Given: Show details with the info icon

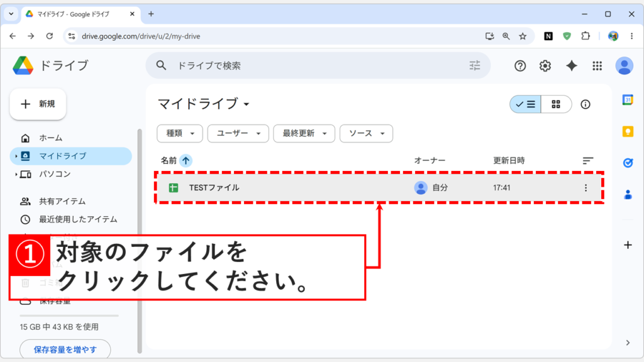Looking at the screenshot, I should pyautogui.click(x=586, y=104).
